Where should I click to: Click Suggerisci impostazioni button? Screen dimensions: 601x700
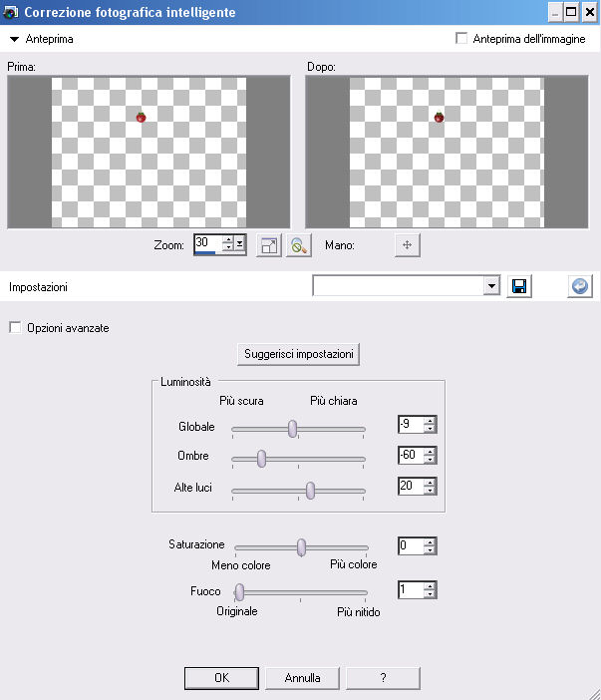pos(298,354)
